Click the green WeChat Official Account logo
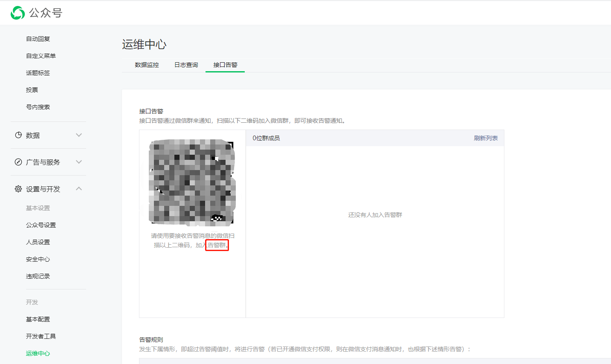Image resolution: width=611 pixels, height=364 pixels. click(x=17, y=13)
